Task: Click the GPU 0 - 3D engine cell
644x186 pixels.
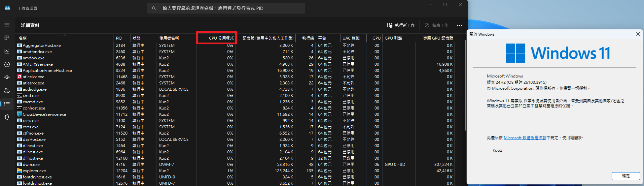Action: tap(395, 164)
